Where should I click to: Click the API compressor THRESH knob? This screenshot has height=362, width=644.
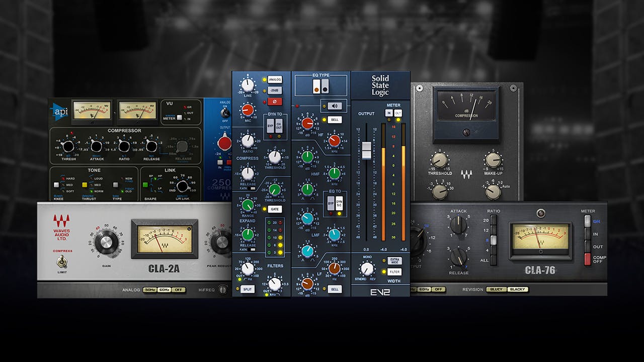(x=68, y=147)
